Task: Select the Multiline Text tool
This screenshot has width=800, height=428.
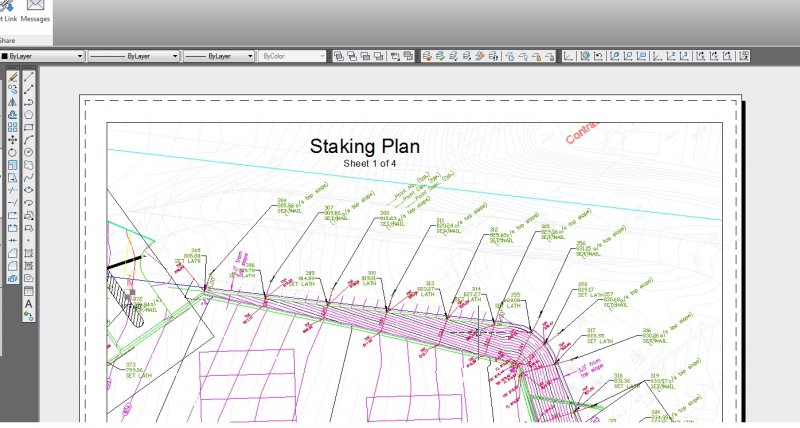Action: (29, 304)
